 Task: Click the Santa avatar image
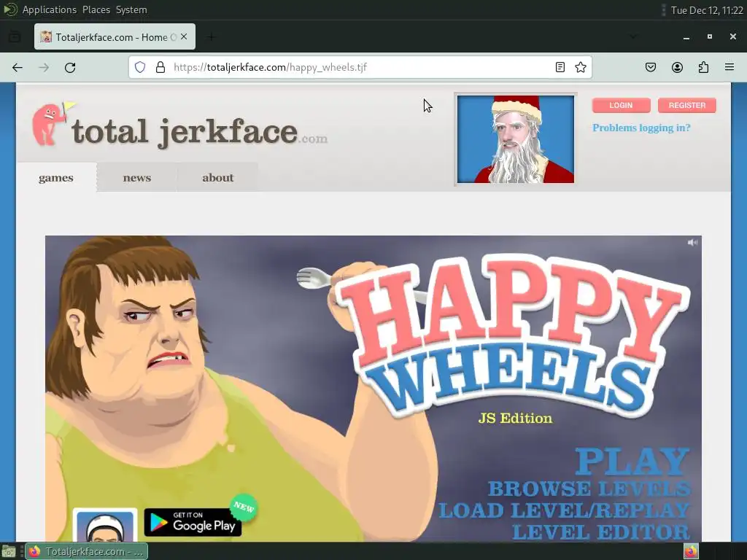516,139
